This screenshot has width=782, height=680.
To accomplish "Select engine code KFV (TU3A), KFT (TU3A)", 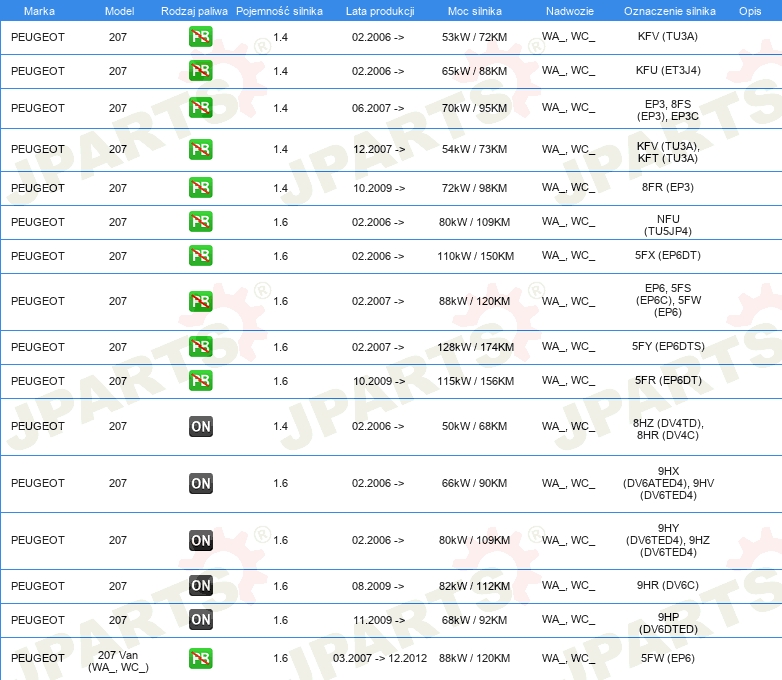I will coord(668,152).
